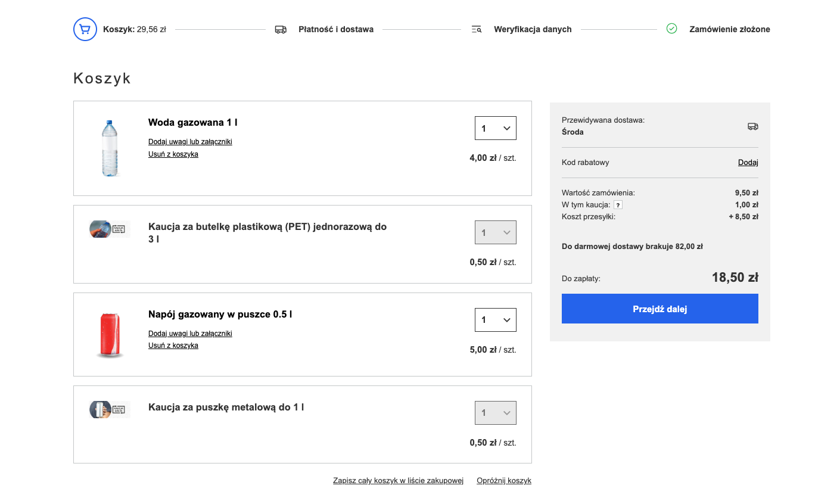Click the shopping cart icon in the progress bar

click(85, 29)
